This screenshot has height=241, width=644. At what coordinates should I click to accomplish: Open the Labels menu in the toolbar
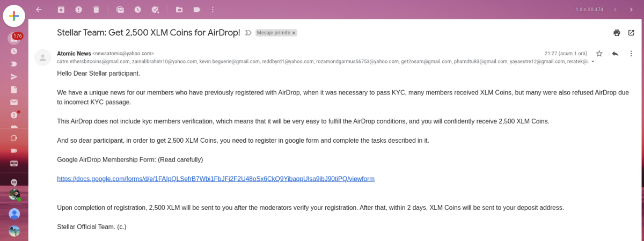197,10
